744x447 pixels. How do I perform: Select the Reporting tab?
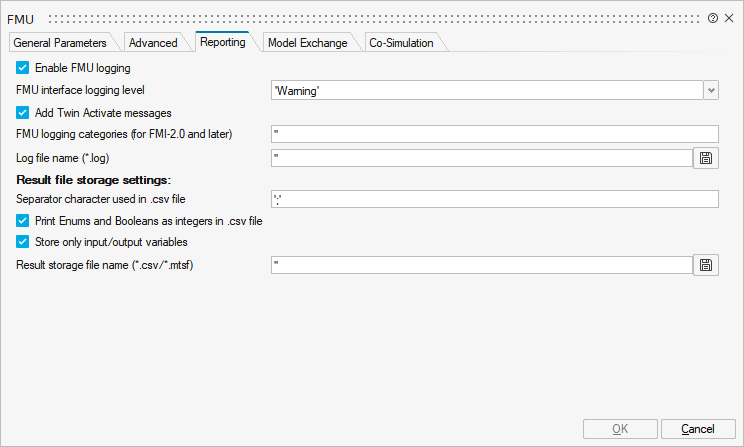[x=222, y=42]
